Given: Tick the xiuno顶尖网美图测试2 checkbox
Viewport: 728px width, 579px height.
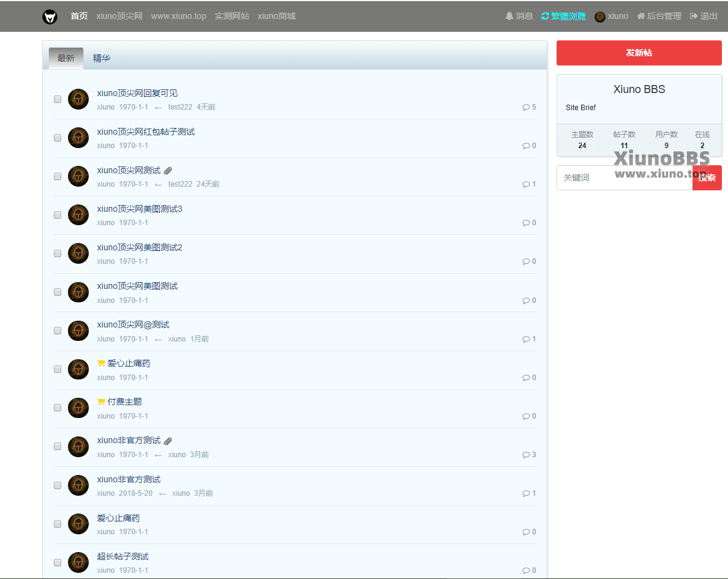Looking at the screenshot, I should pyautogui.click(x=58, y=253).
